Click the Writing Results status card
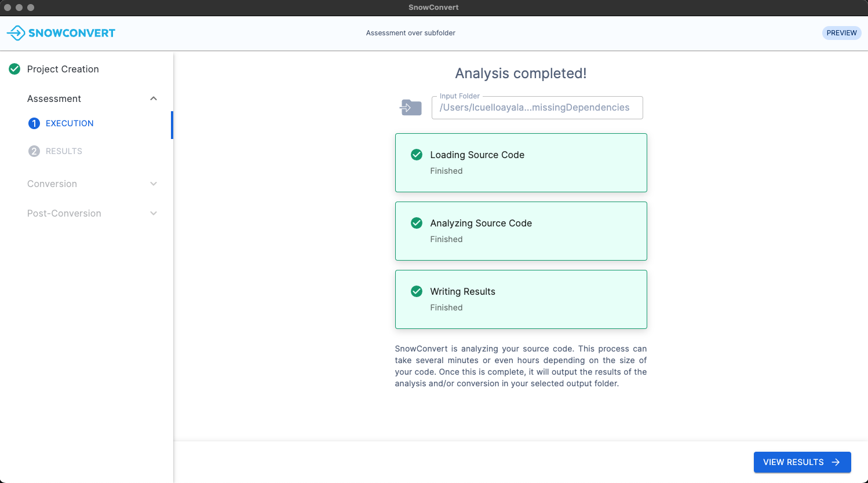The image size is (868, 483). click(520, 299)
